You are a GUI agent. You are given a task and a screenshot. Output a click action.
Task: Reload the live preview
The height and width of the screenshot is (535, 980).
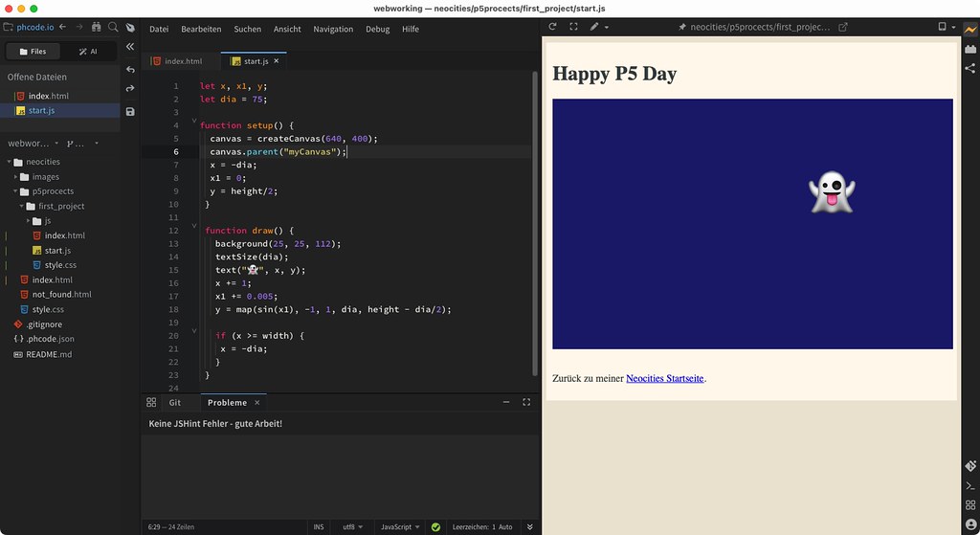[x=552, y=26]
